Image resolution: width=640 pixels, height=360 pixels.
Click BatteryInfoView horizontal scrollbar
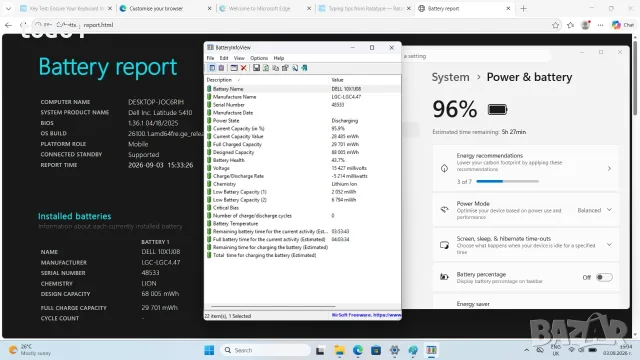273,306
